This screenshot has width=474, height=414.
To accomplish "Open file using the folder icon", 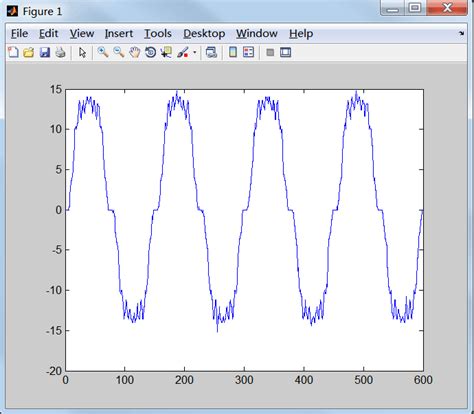I will point(29,52).
